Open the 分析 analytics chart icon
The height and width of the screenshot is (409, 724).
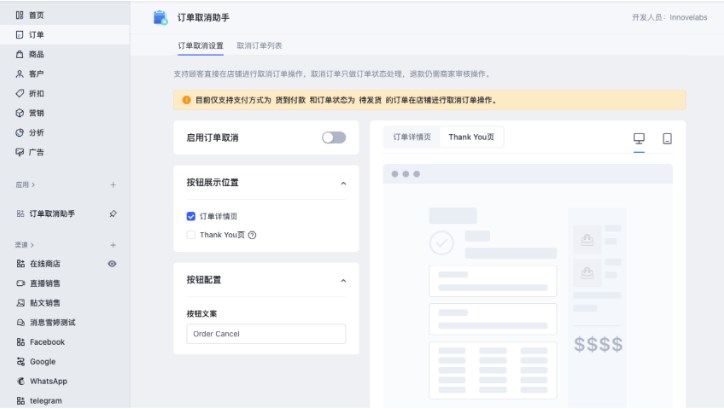[x=19, y=132]
